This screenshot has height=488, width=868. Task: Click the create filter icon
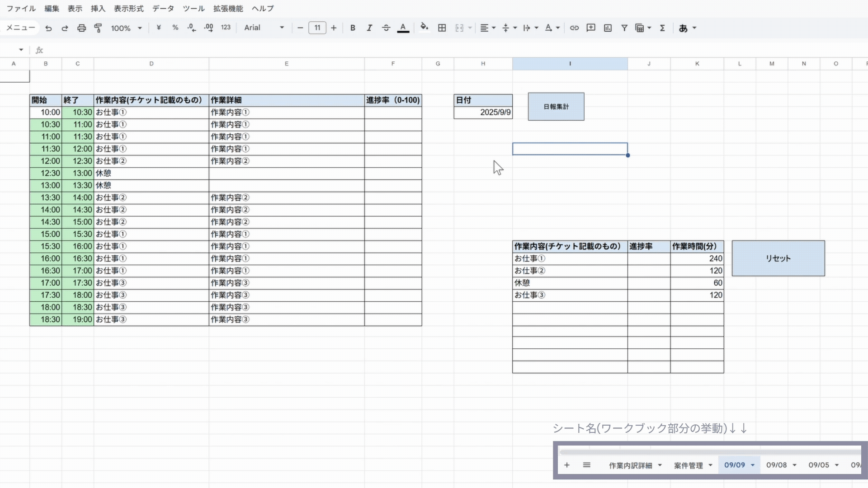click(624, 28)
